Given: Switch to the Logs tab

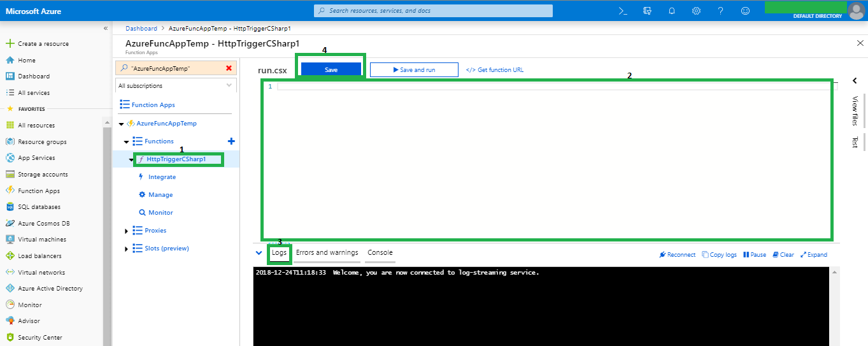Looking at the screenshot, I should click(x=280, y=253).
